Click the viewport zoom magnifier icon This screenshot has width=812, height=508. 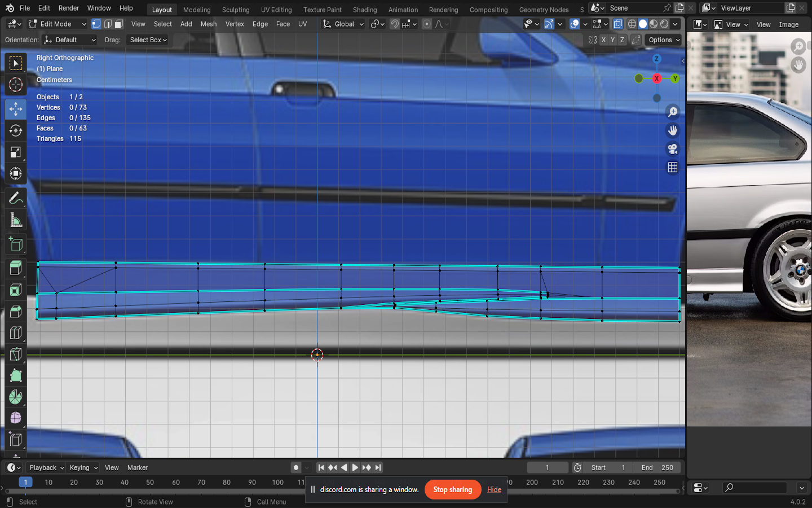click(673, 112)
